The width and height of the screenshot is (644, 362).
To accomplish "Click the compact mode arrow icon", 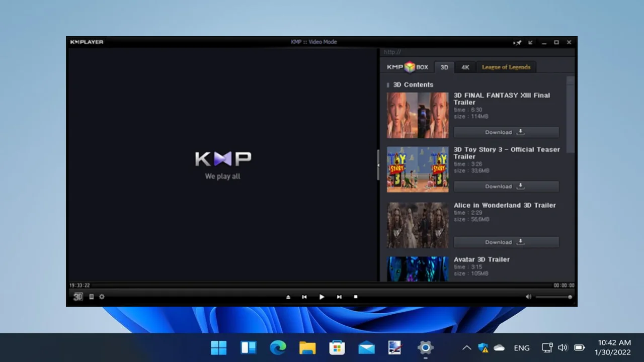I will pos(530,43).
